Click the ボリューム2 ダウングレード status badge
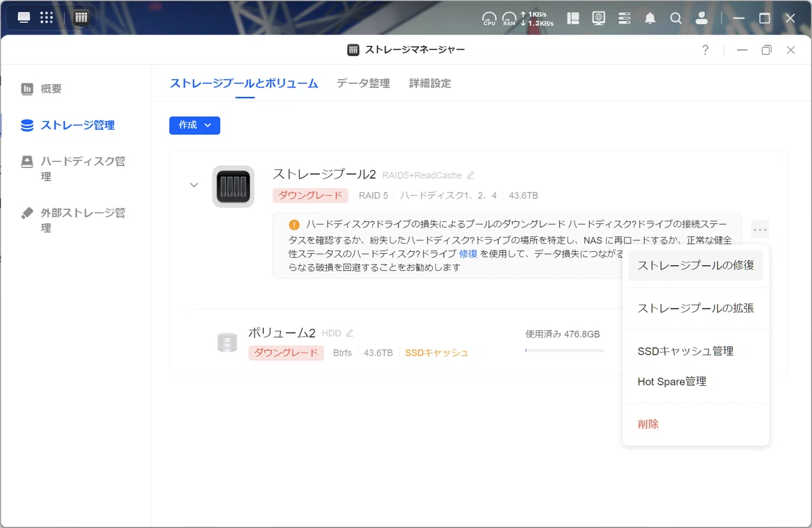Image resolution: width=812 pixels, height=528 pixels. [286, 353]
